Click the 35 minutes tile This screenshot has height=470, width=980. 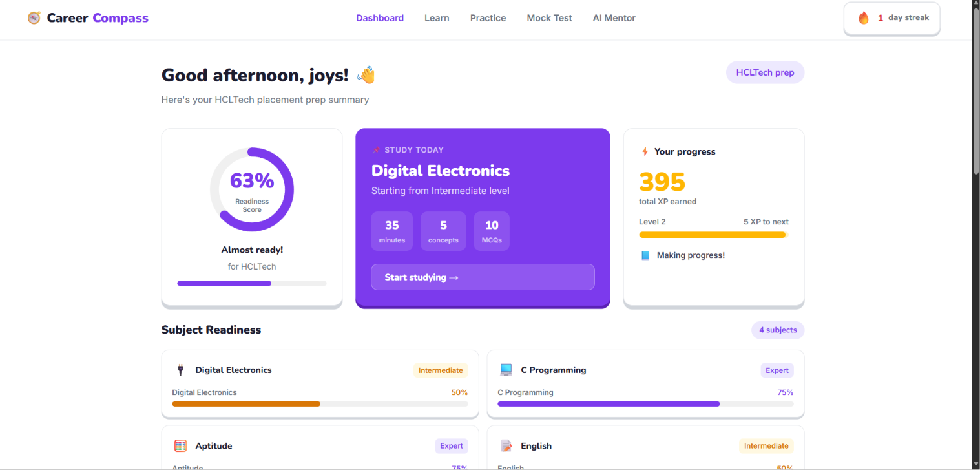point(392,231)
